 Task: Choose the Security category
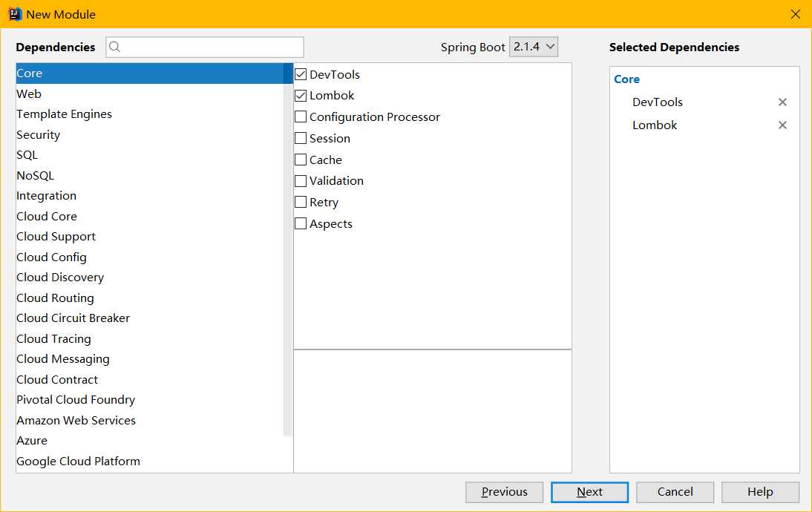coord(150,134)
